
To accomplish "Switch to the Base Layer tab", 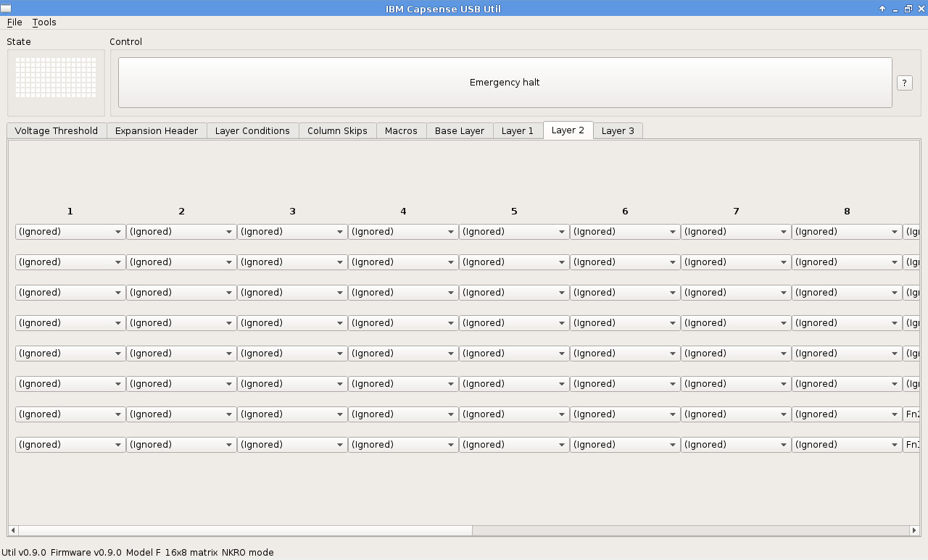I will tap(460, 131).
